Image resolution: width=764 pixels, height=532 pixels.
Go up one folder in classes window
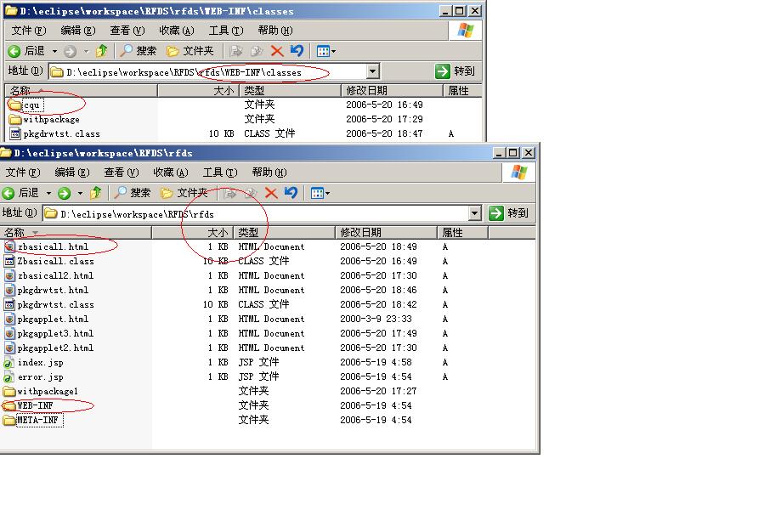coord(101,51)
